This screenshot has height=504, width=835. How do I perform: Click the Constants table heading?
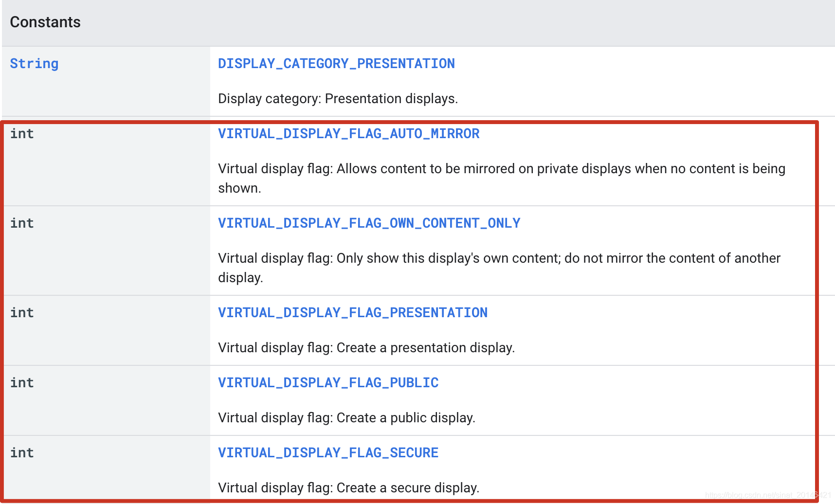click(x=45, y=22)
